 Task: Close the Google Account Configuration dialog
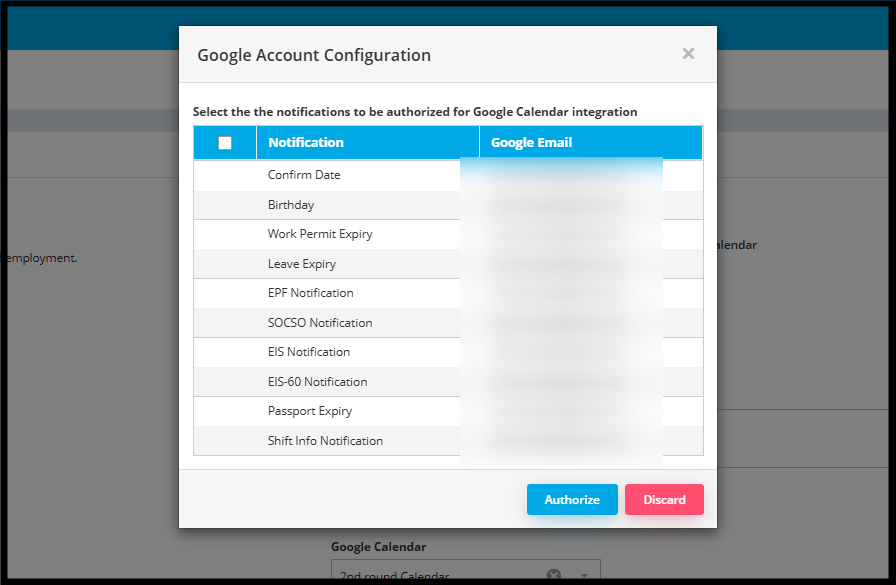click(x=688, y=54)
